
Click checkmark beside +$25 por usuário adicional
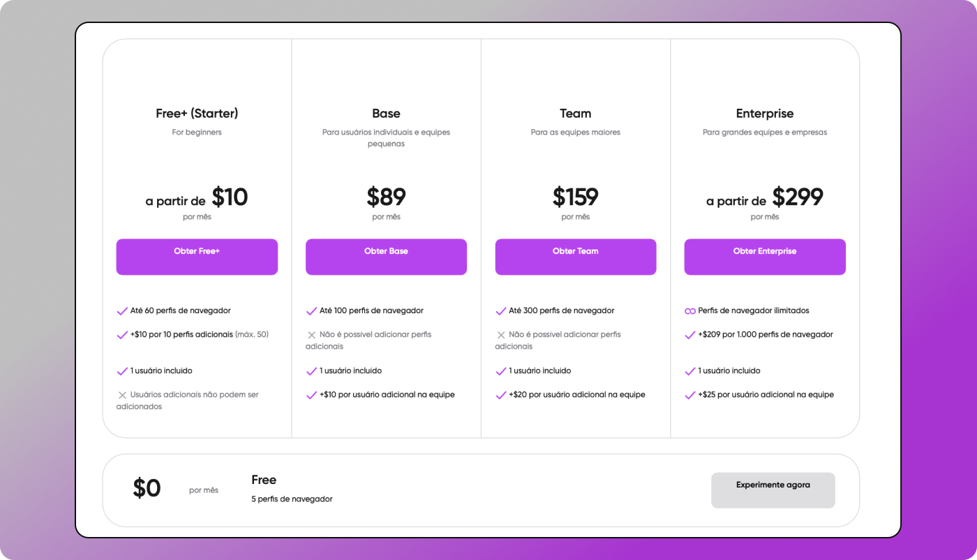coord(690,395)
